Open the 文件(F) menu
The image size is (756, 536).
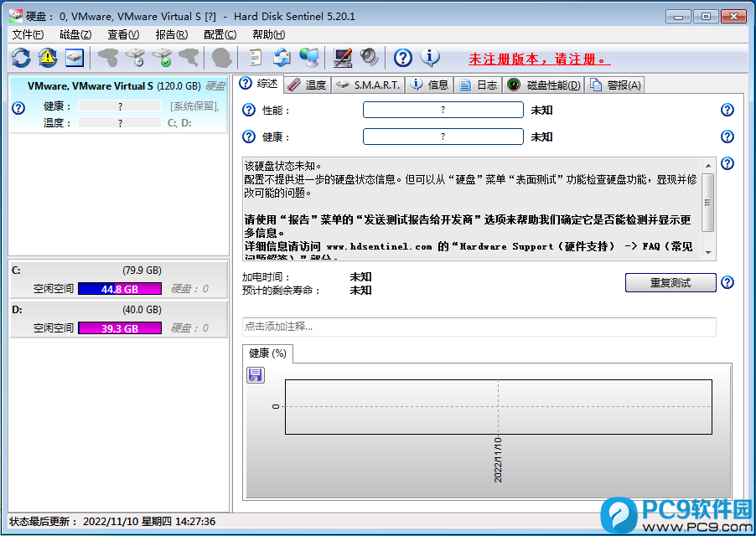pos(28,34)
